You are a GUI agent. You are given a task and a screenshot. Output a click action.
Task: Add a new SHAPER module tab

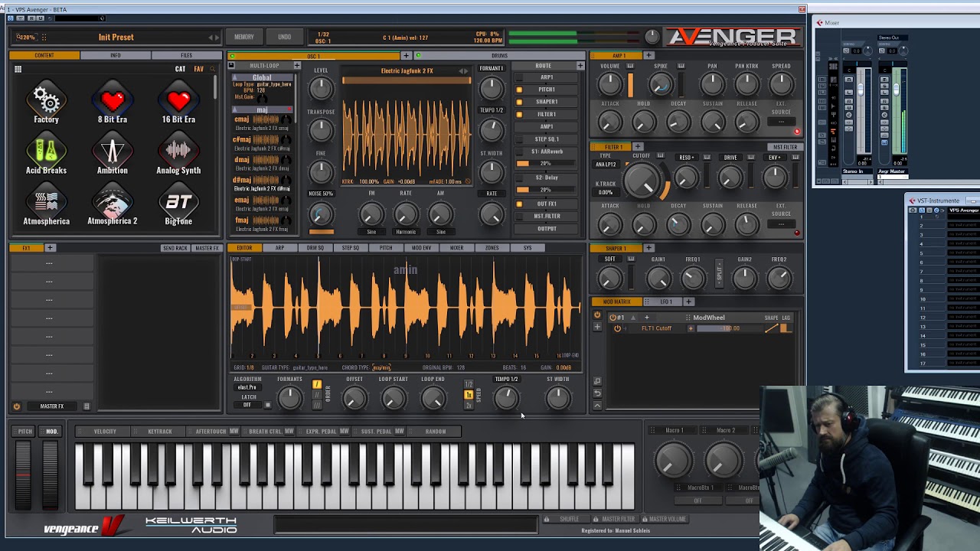[x=648, y=248]
